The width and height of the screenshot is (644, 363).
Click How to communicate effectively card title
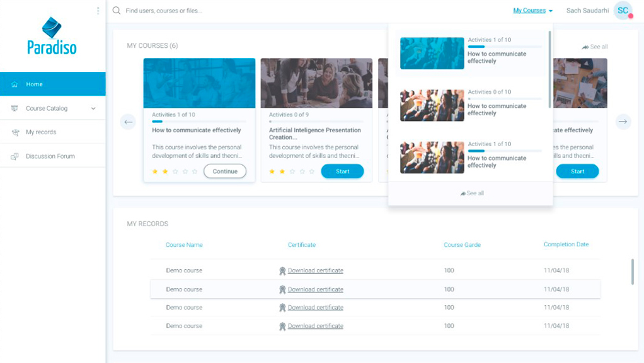click(197, 130)
